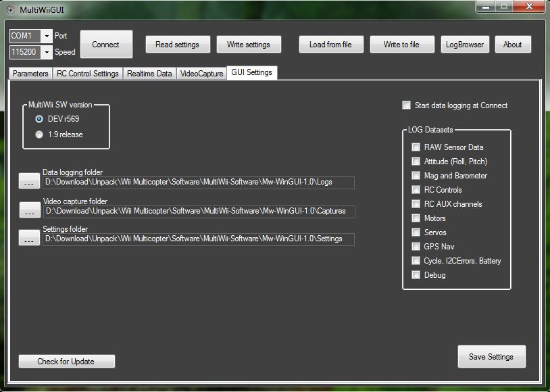Viewport: 550px width, 392px height.
Task: Switch to the Realtime Data tab
Action: point(149,74)
